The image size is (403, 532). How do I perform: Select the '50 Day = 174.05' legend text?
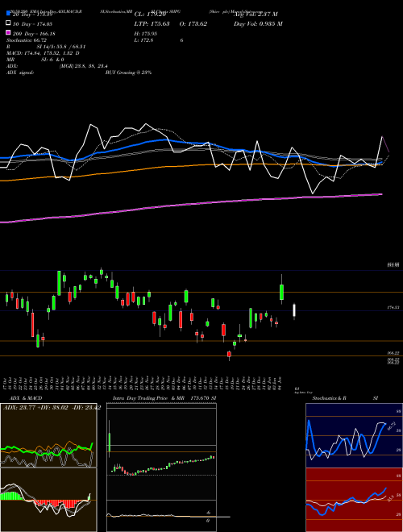point(33,24)
